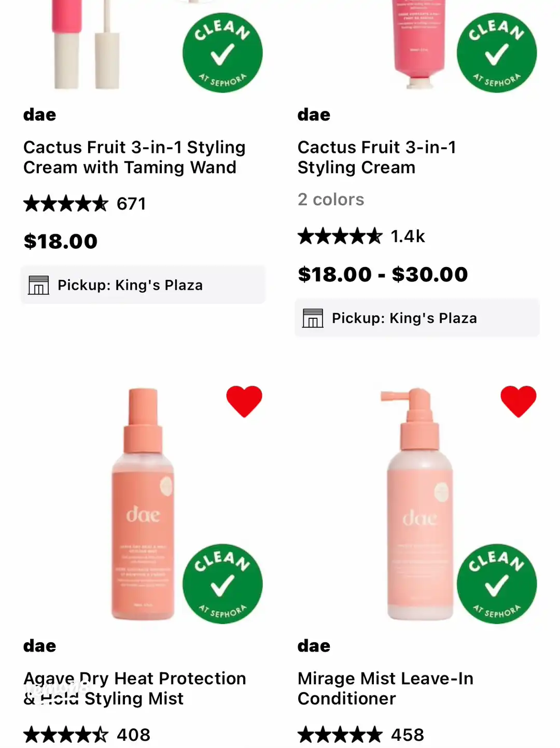Tap Clean at Sephora badge on Taming Wand product
This screenshot has width=560, height=748.
tap(222, 53)
